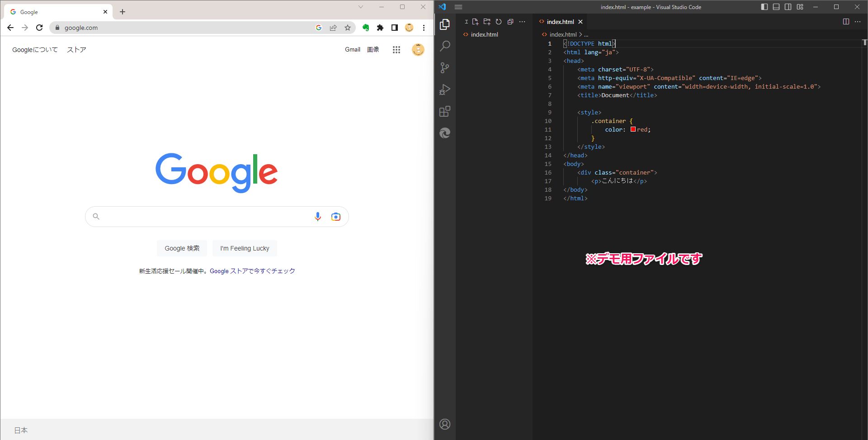The image size is (868, 440).
Task: Click the 'こんにちは' text on line 17
Action: (618, 181)
